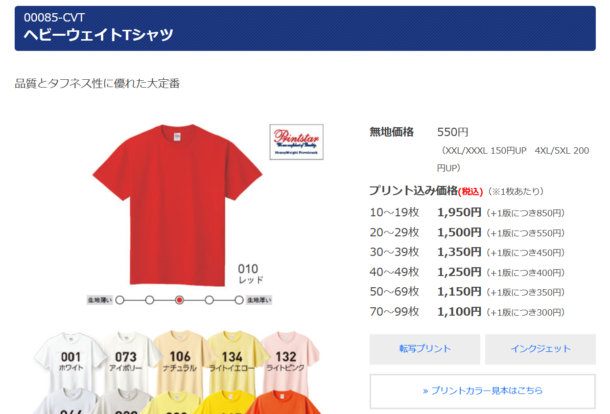Choose the 132 Light Pink t-shirt
This screenshot has width=610, height=414.
(286, 360)
